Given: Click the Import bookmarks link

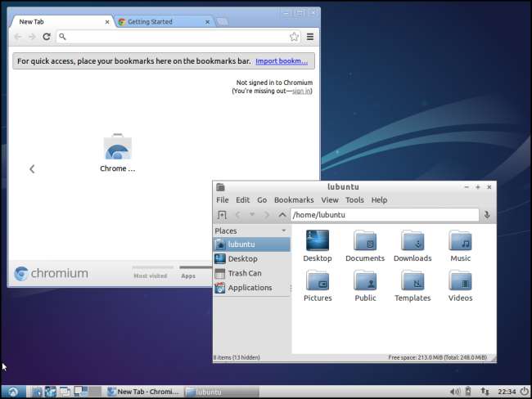Looking at the screenshot, I should [282, 61].
